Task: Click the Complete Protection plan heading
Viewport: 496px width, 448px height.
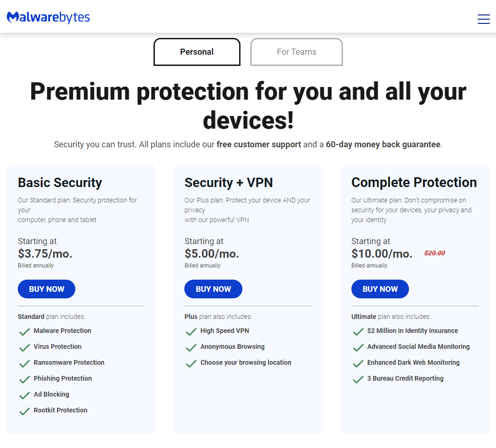Action: [414, 182]
